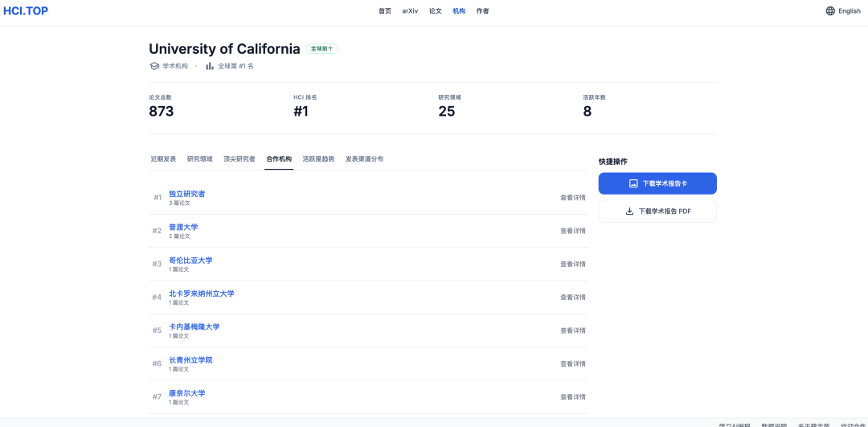Click the 下载学术报告 PDF button
The height and width of the screenshot is (427, 868).
point(657,211)
